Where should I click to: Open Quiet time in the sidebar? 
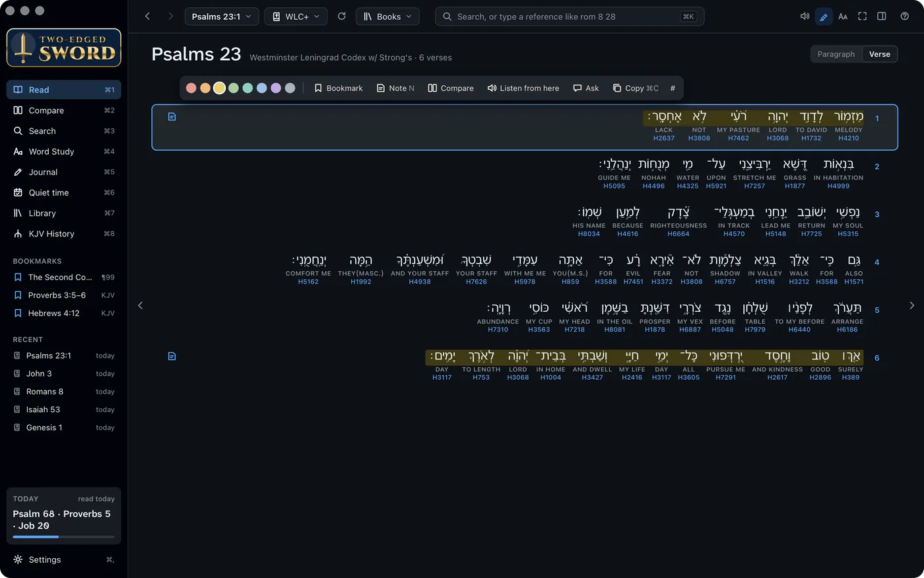pos(64,192)
